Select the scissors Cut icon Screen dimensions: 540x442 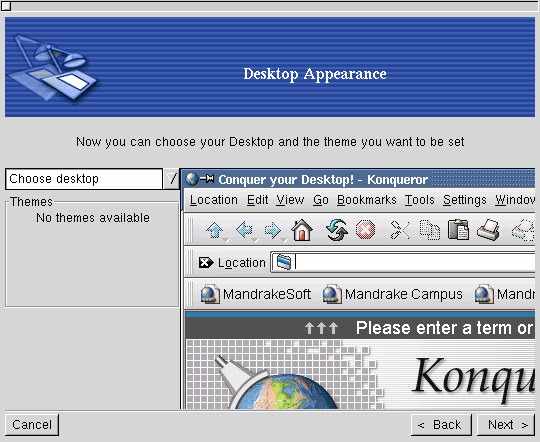[400, 230]
